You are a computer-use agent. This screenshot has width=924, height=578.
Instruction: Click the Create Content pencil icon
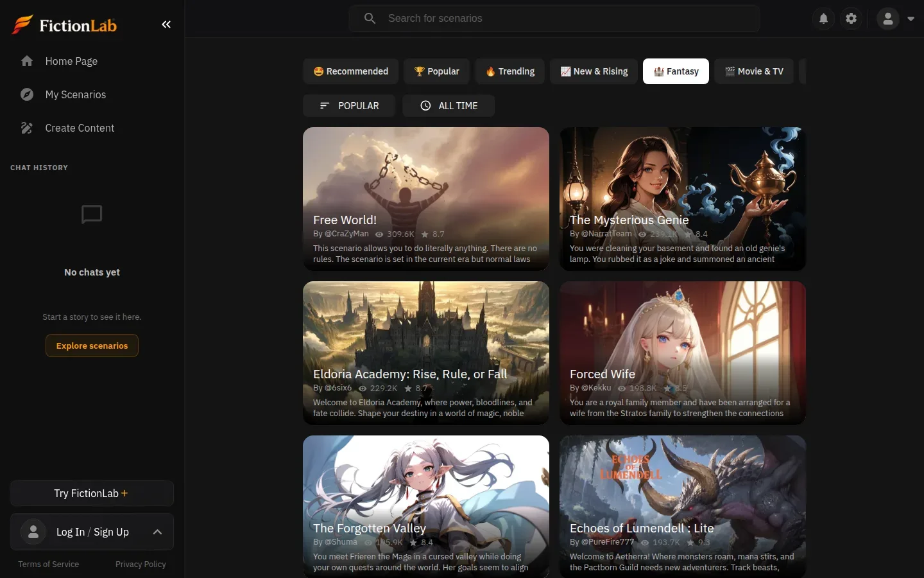tap(27, 128)
